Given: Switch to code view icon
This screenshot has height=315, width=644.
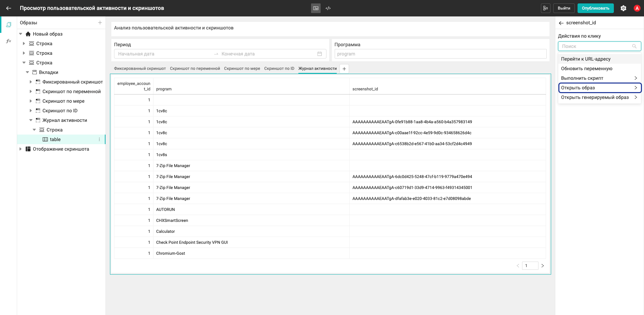Looking at the screenshot, I should click(328, 8).
